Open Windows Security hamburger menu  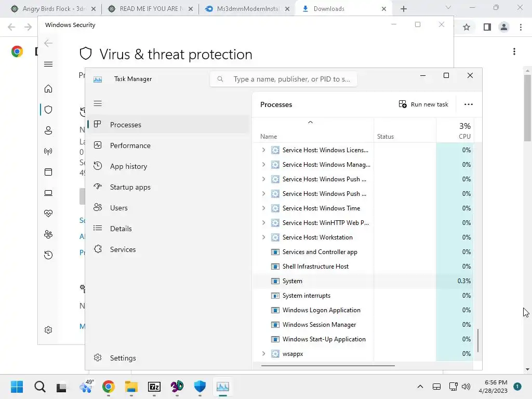click(48, 64)
